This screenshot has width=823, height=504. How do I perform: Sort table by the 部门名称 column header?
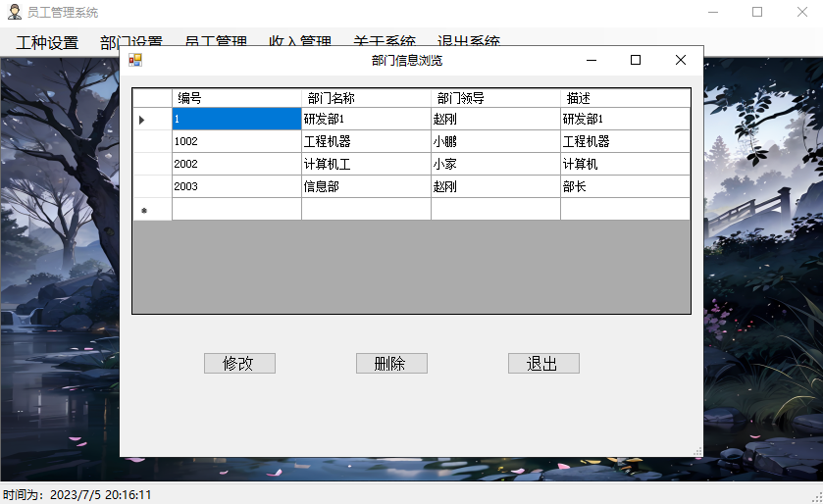tap(366, 98)
